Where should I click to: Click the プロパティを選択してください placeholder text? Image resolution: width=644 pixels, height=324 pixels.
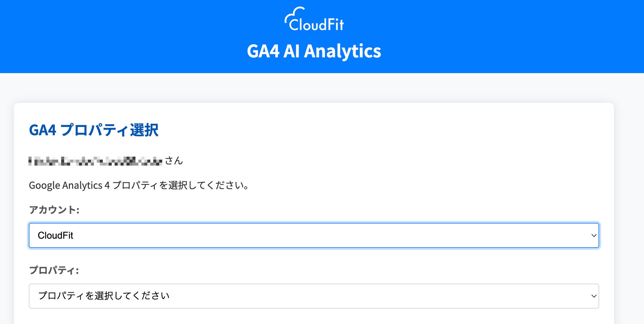[x=104, y=296]
